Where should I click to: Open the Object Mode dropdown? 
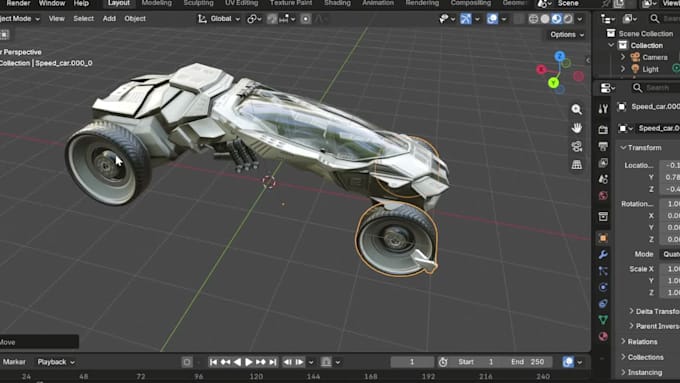pyautogui.click(x=19, y=19)
